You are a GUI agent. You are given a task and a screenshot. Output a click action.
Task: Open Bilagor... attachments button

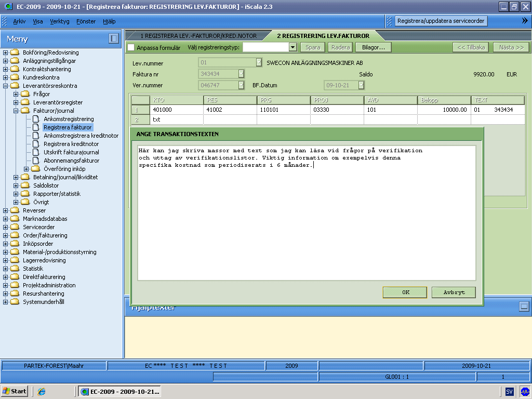pos(373,47)
